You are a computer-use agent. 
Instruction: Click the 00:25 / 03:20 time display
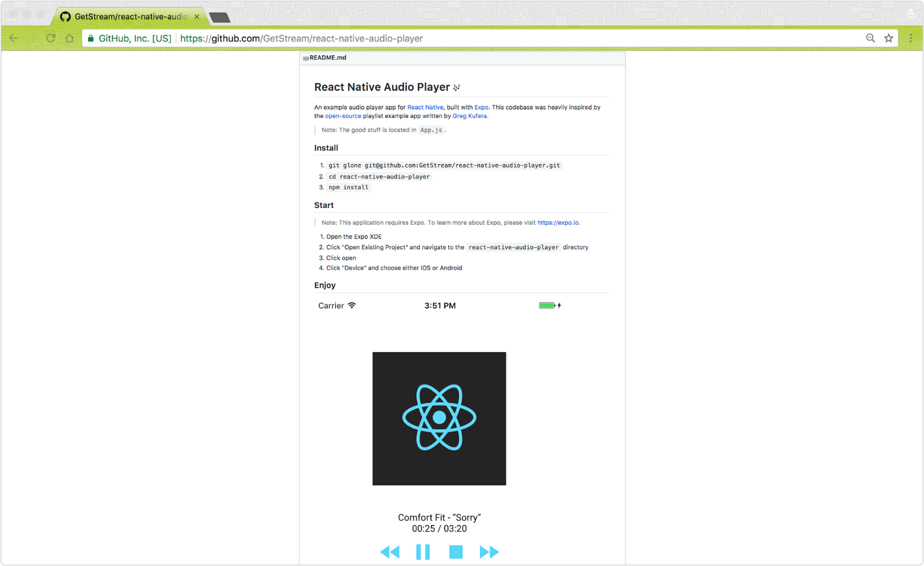point(439,529)
